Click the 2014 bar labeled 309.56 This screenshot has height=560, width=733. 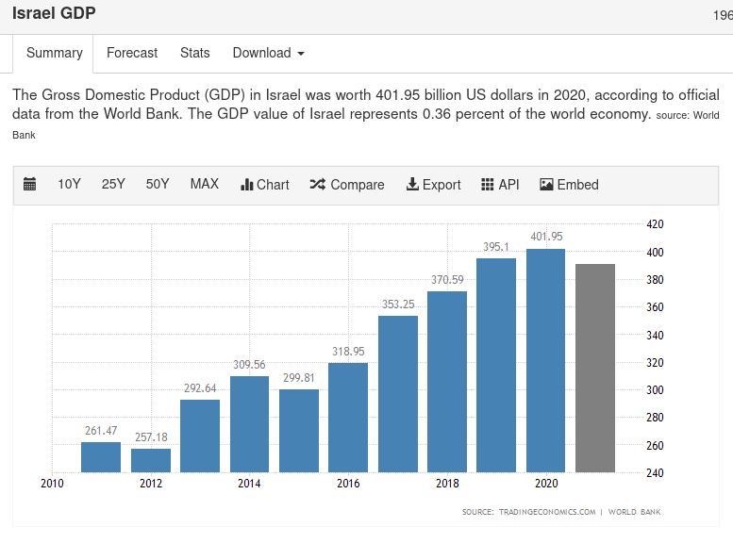(249, 424)
